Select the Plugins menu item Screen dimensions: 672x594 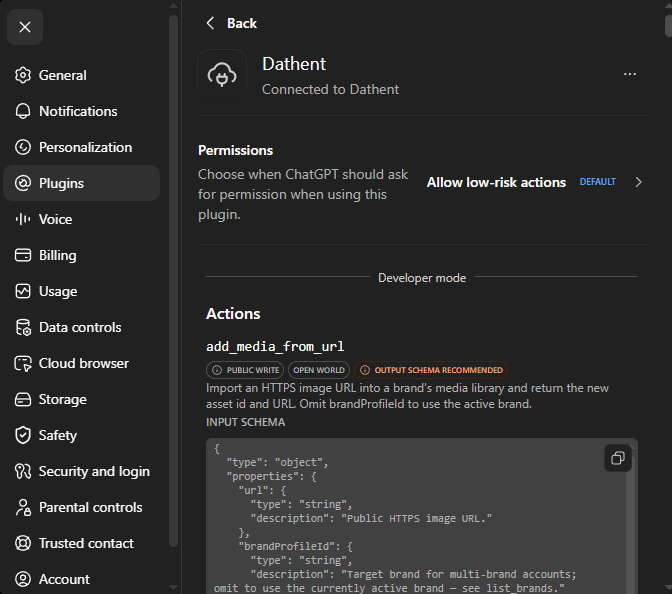81,183
